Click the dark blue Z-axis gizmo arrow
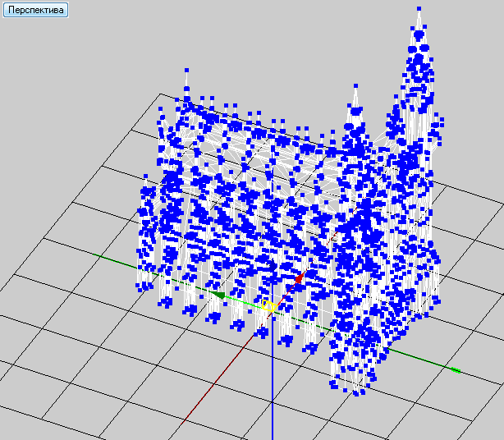The height and width of the screenshot is (440, 504). tap(273, 265)
